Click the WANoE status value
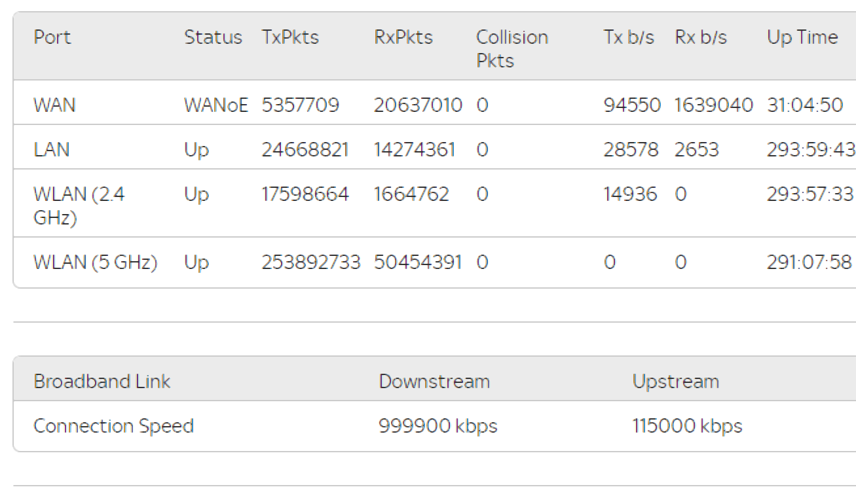The height and width of the screenshot is (504, 856). (216, 105)
